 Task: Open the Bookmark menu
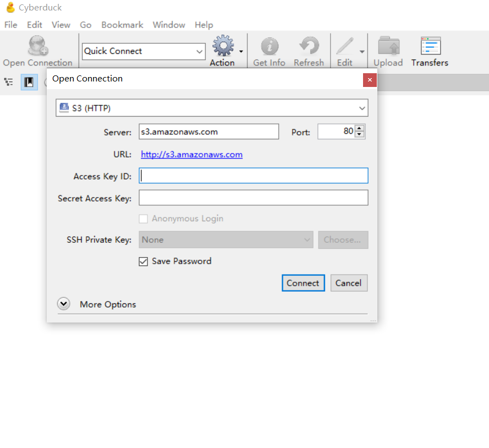click(122, 25)
